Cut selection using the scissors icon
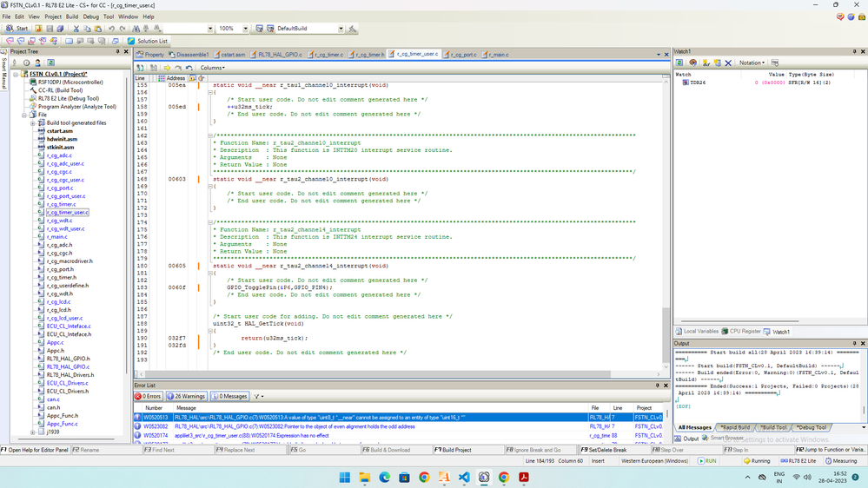868x488 pixels. [x=76, y=28]
